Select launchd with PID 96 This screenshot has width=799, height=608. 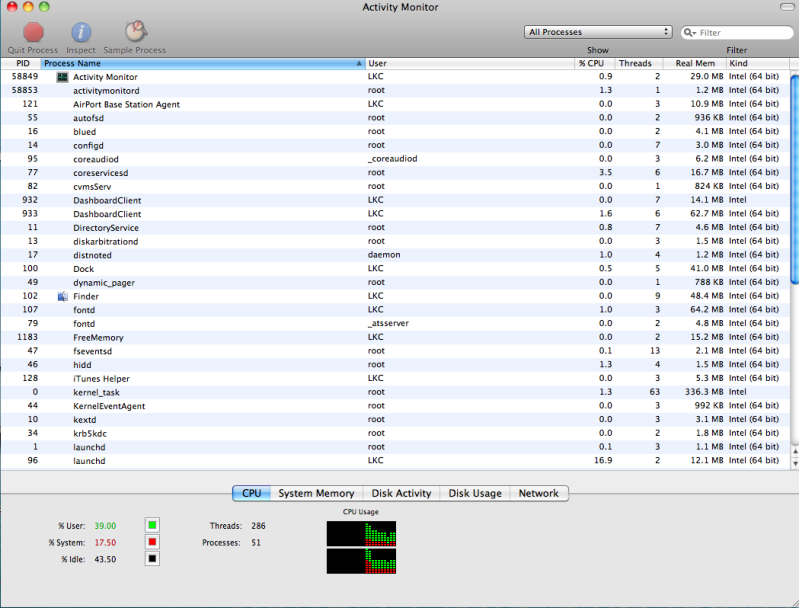[x=395, y=461]
